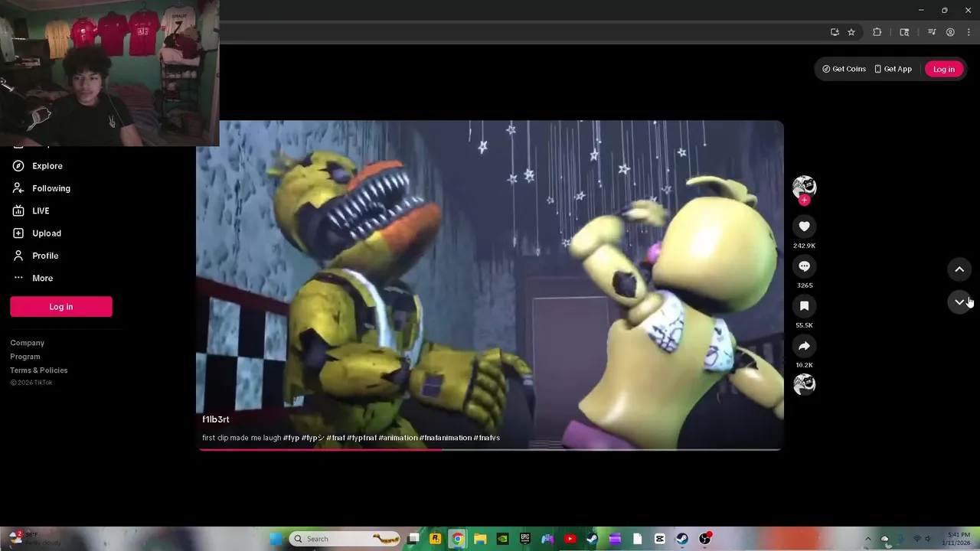Viewport: 980px width, 551px height.
Task: Seek along the red video progress bar
Action: (490, 449)
